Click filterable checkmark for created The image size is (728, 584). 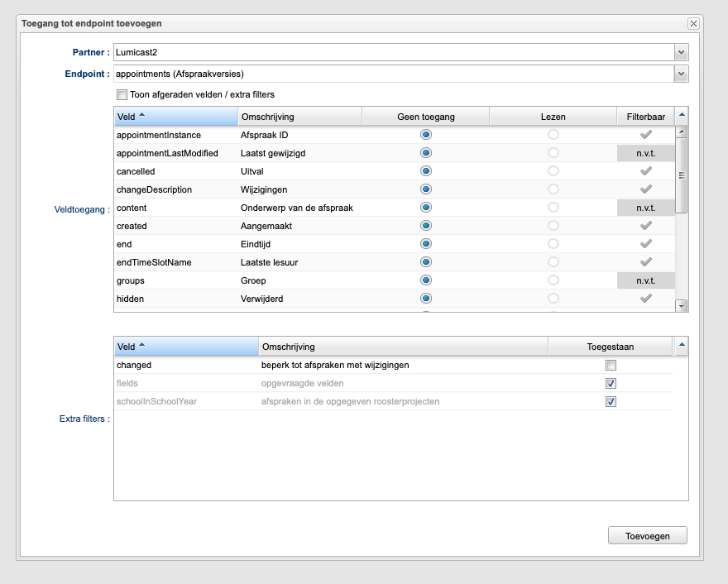click(646, 225)
